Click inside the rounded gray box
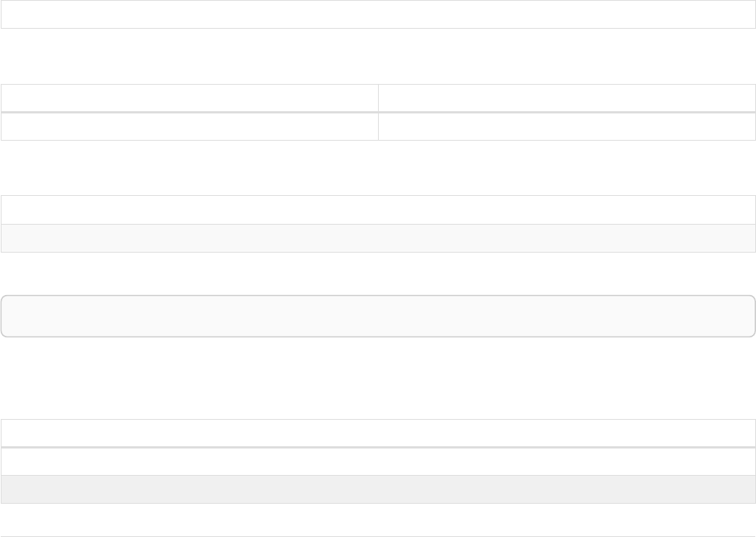This screenshot has width=756, height=537. [x=378, y=316]
